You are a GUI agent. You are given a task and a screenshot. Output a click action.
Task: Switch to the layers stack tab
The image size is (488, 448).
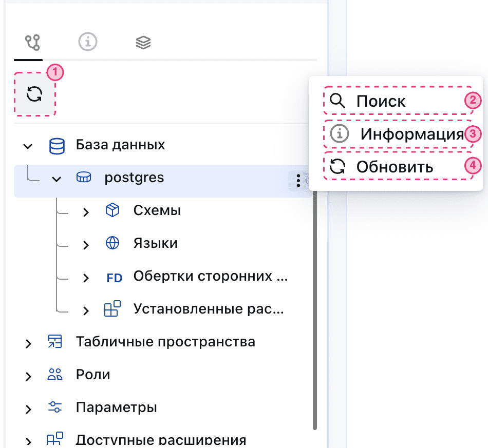[143, 43]
